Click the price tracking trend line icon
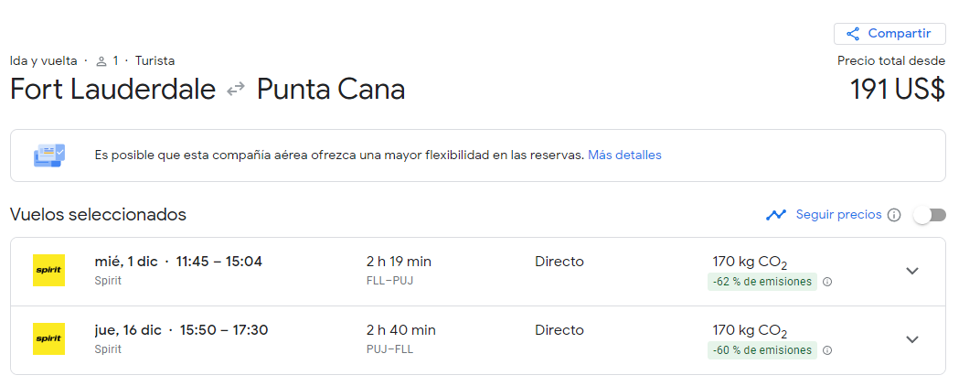Viewport: 980px width, 386px height. pyautogui.click(x=776, y=215)
